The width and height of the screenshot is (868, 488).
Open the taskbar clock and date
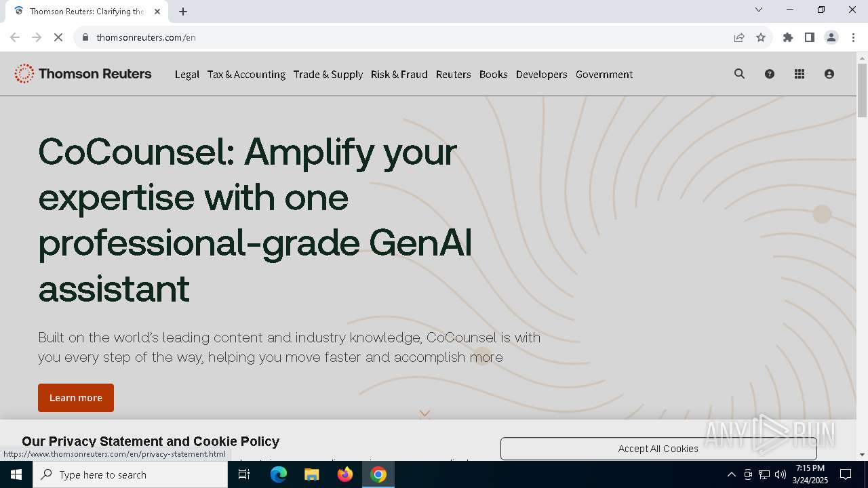pyautogui.click(x=810, y=474)
